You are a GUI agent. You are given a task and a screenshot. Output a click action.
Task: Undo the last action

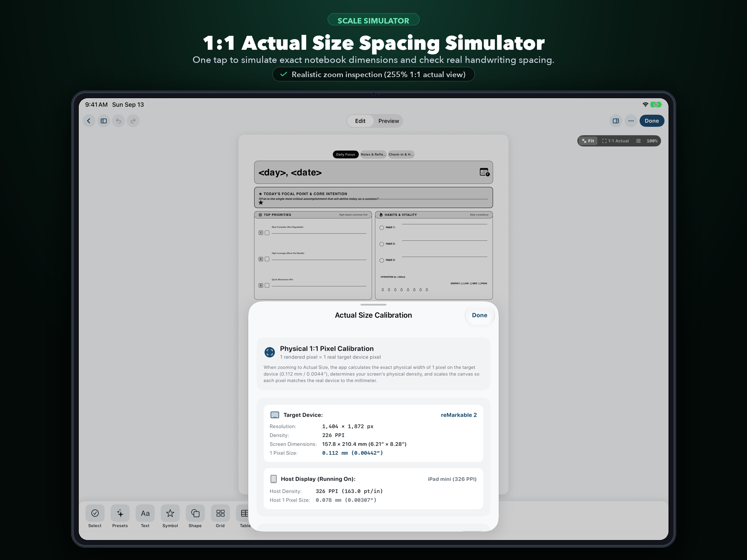click(119, 121)
